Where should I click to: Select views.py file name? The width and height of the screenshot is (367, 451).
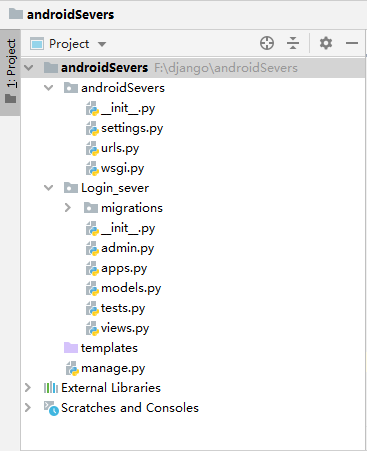point(125,328)
